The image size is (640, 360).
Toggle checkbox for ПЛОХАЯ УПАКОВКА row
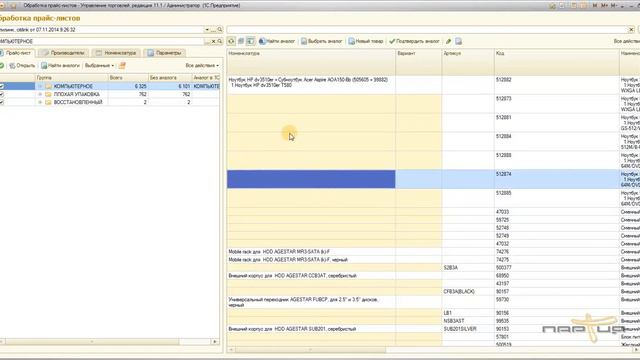point(2,94)
